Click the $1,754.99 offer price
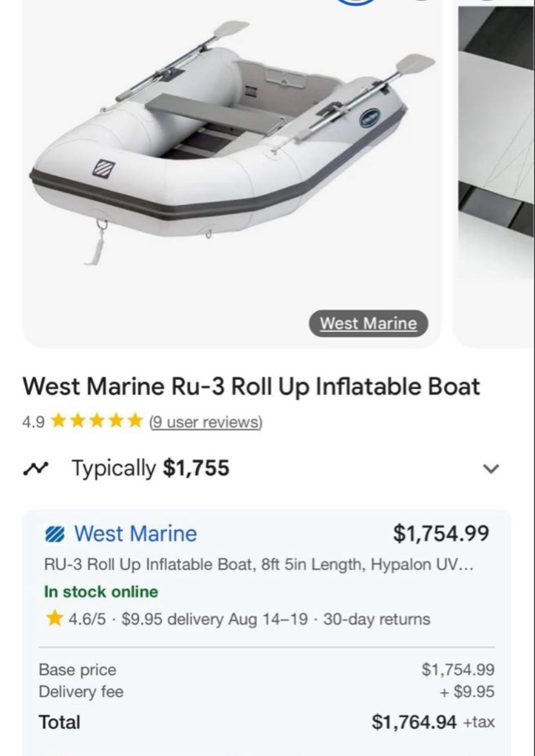This screenshot has width=535, height=756. 441,534
